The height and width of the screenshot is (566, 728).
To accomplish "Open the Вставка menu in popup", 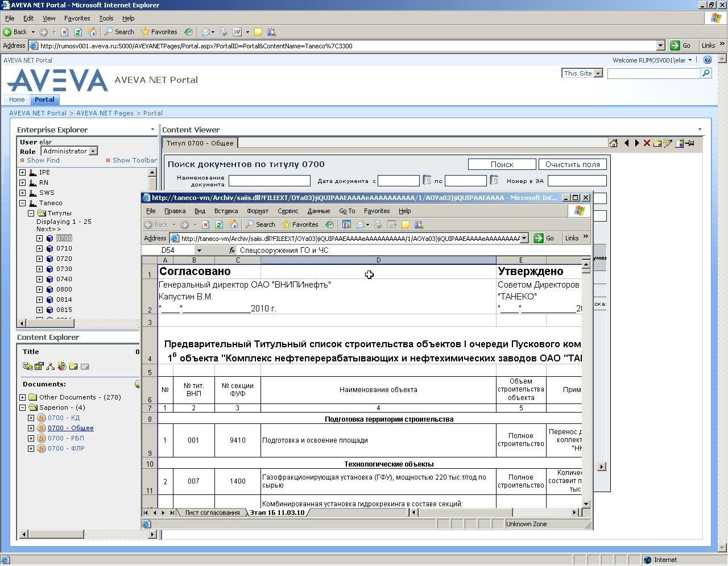I will click(226, 211).
